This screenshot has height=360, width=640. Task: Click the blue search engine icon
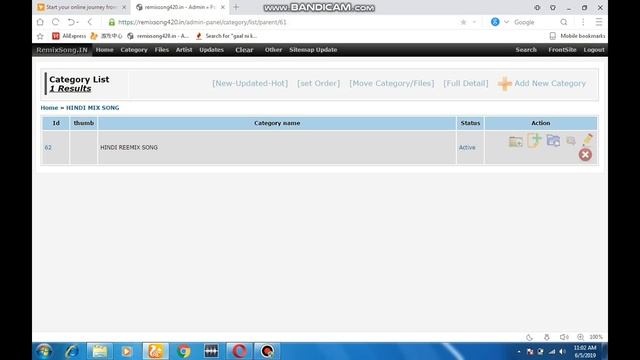[495, 22]
